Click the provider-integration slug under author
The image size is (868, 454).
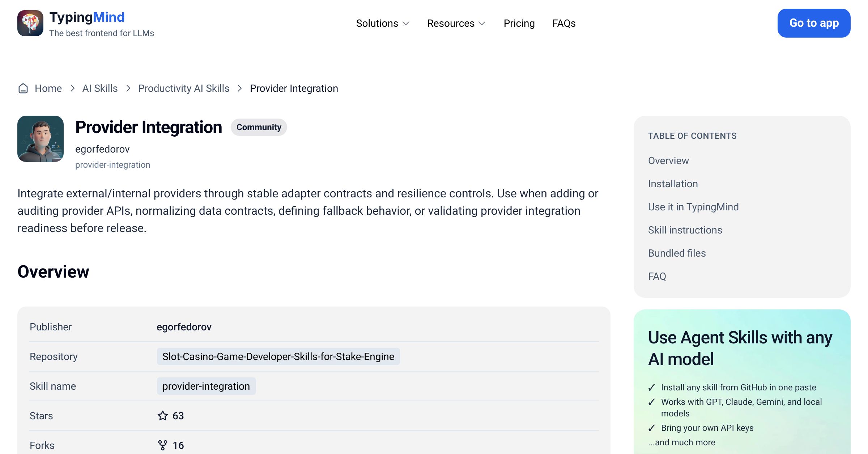112,165
